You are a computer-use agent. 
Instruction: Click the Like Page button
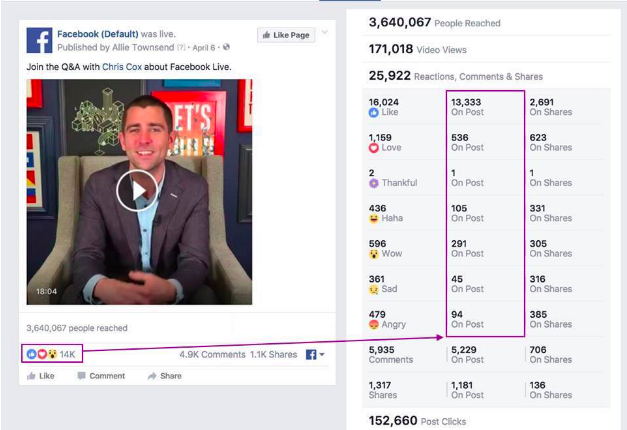click(286, 35)
